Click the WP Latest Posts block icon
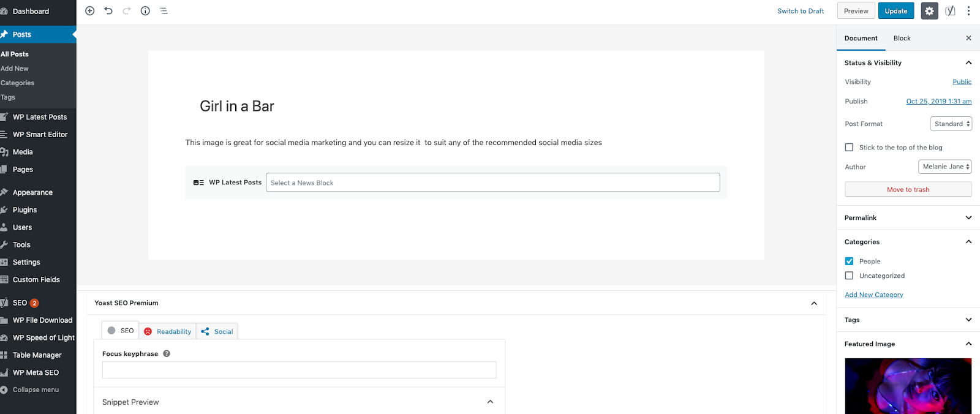This screenshot has height=414, width=980. point(198,183)
